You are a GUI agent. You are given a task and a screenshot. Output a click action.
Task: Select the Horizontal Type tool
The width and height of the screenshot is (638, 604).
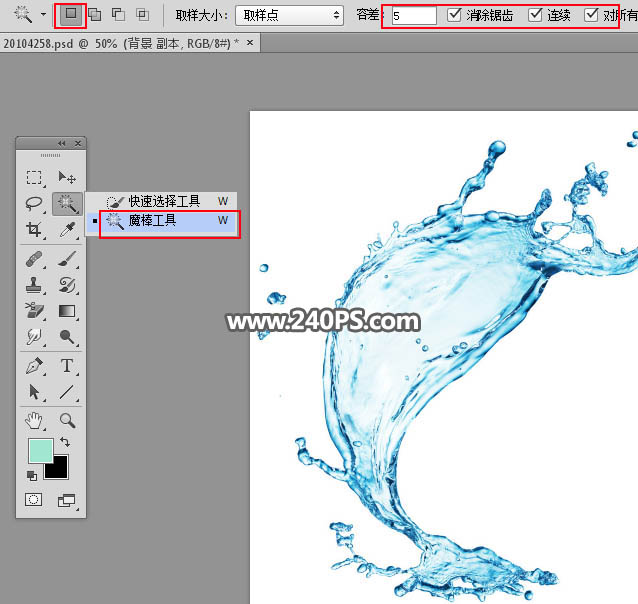click(67, 366)
